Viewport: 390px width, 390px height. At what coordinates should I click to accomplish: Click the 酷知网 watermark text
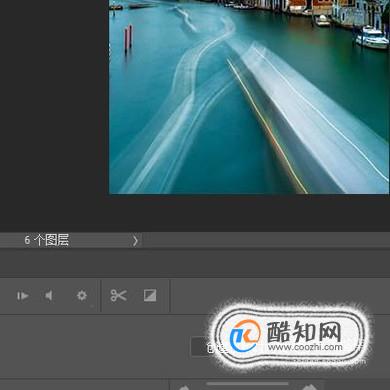click(304, 332)
